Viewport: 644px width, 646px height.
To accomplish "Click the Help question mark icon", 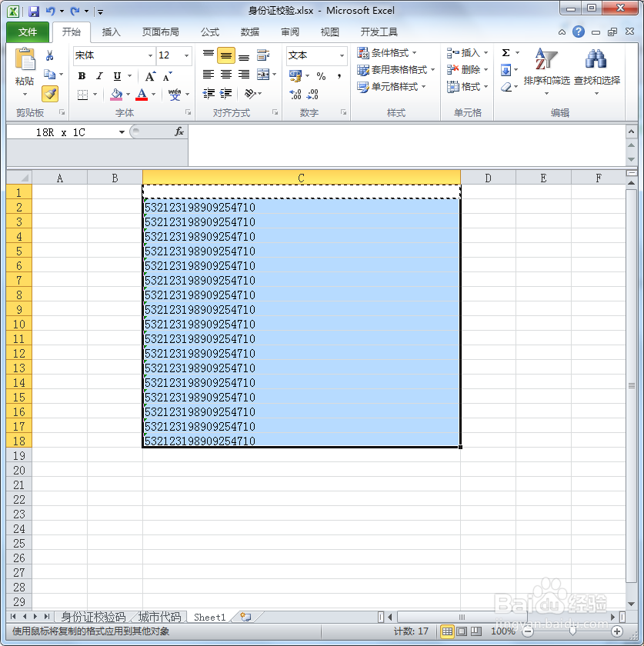I will tap(579, 32).
